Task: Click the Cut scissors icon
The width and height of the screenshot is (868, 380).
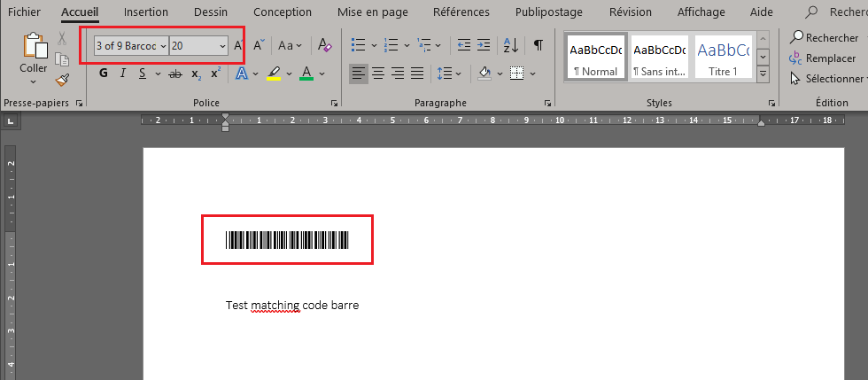Action: tap(62, 39)
